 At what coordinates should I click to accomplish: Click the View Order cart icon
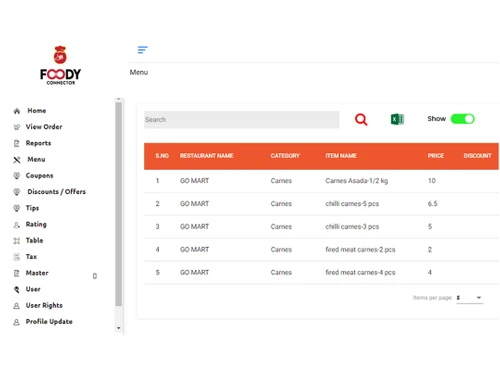tap(17, 127)
